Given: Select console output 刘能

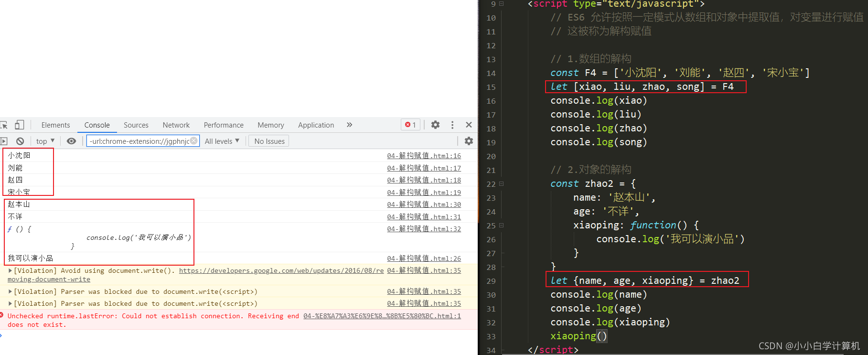Looking at the screenshot, I should tap(15, 168).
